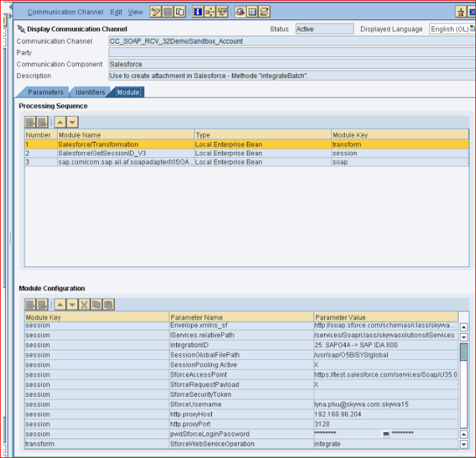476x458 pixels.
Task: Switch to the Identifiers tab
Action: click(89, 92)
